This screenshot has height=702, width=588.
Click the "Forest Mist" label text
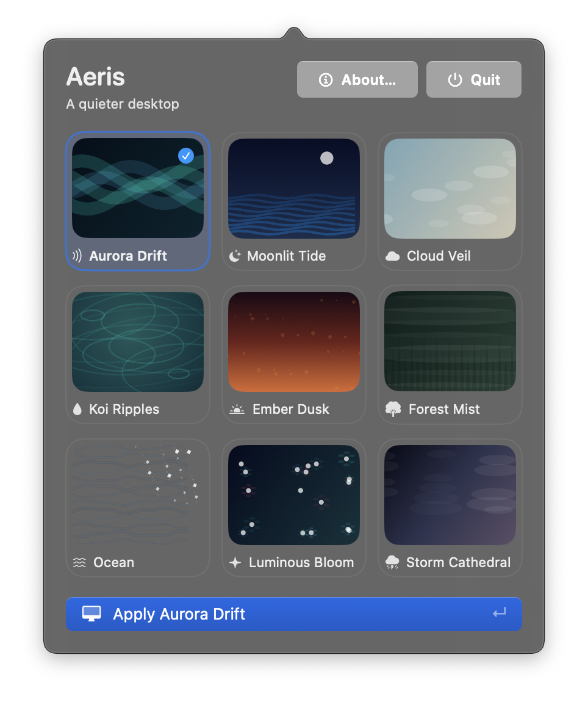[x=444, y=409]
